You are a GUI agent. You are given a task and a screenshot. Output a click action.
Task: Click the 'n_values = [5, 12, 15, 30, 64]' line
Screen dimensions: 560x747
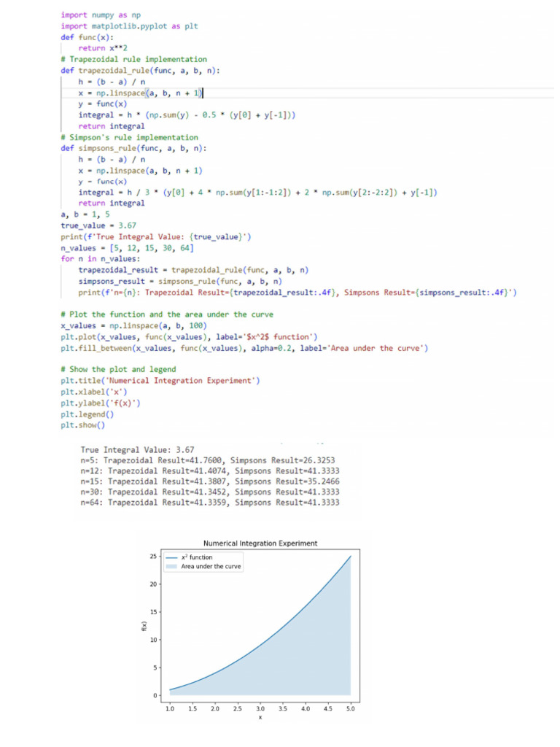click(127, 248)
